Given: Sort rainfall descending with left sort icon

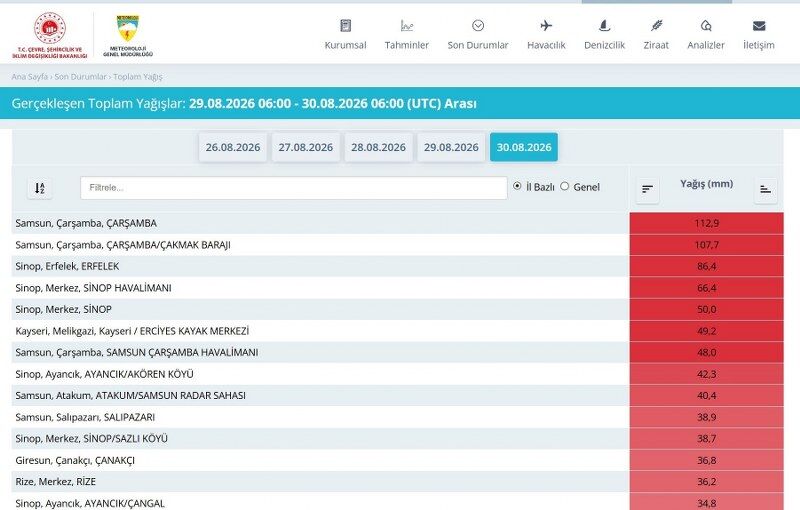Looking at the screenshot, I should (647, 189).
